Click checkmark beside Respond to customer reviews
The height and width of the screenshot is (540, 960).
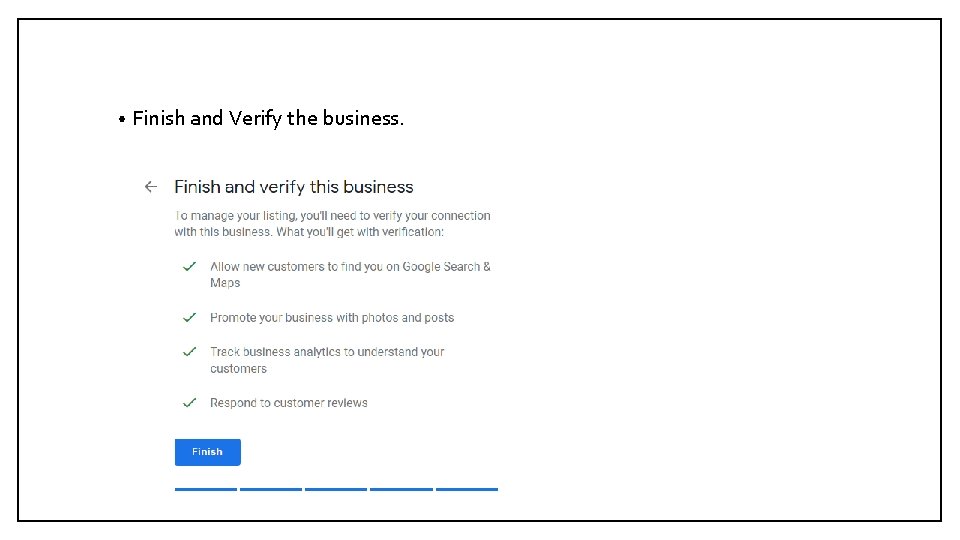tap(189, 403)
